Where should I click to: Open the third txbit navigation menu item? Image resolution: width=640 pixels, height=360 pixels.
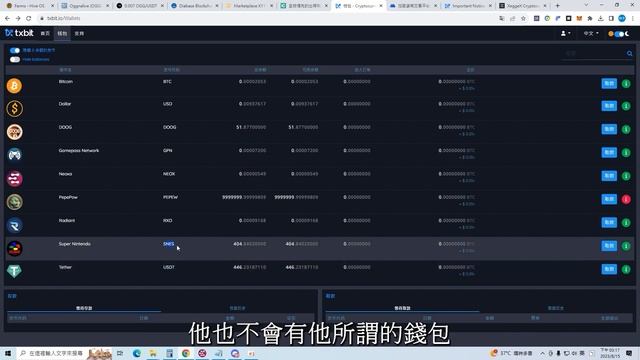(x=79, y=33)
